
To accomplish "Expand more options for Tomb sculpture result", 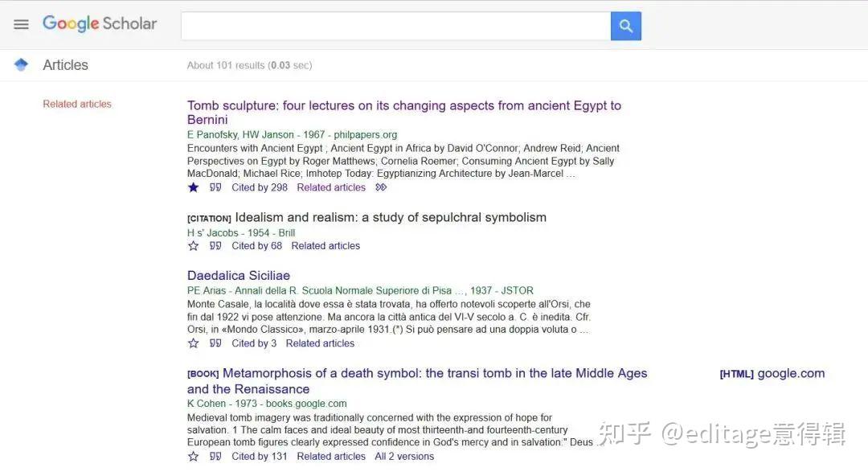I will 381,187.
